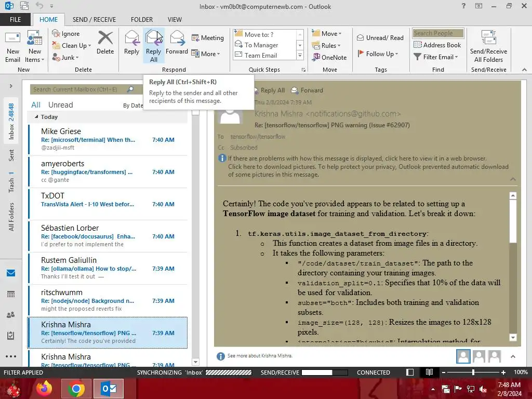
Task: Open the Rules dropdown
Action: [x=326, y=46]
